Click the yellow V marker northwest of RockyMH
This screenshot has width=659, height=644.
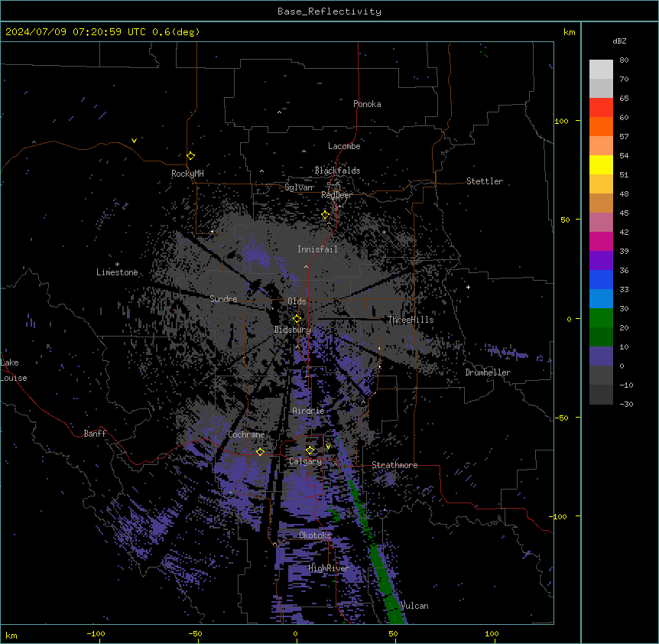tap(134, 141)
